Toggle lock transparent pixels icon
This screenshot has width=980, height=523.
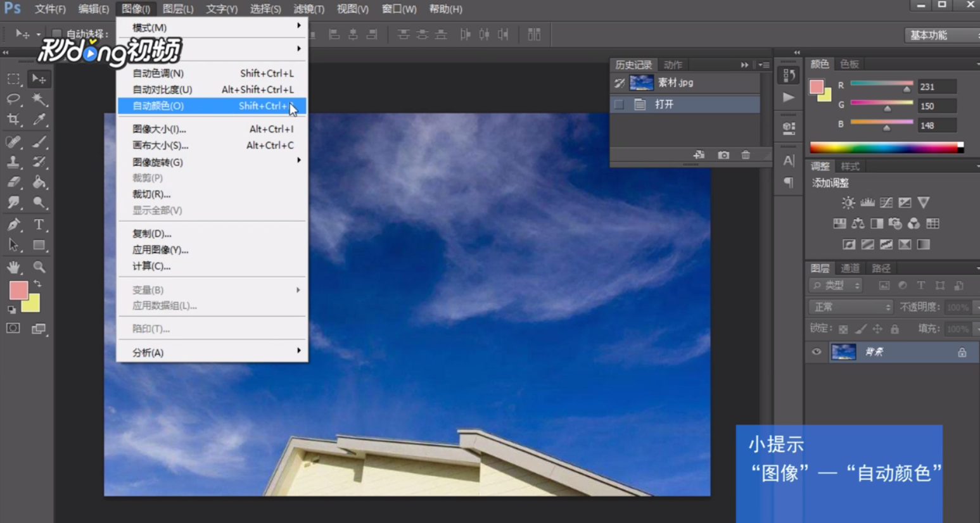tap(843, 329)
